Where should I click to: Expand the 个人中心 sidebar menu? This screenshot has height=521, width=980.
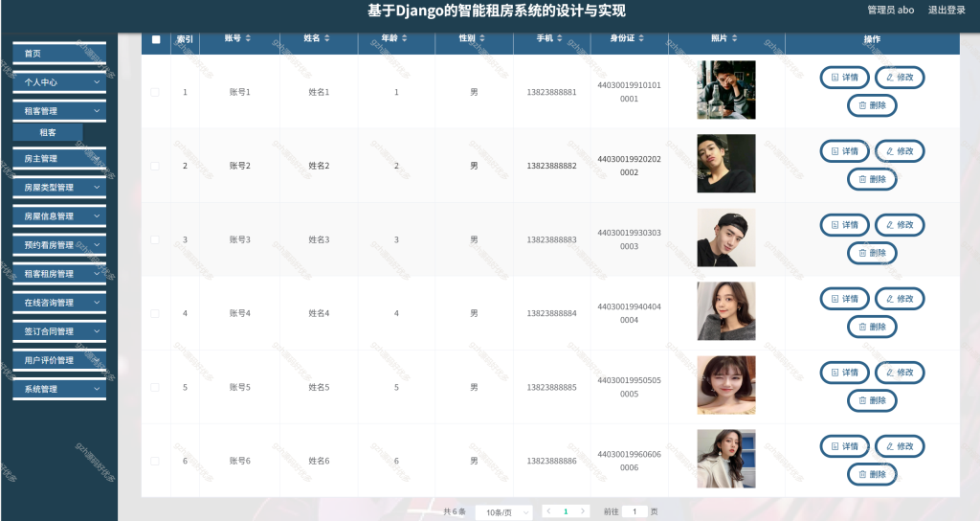click(59, 82)
